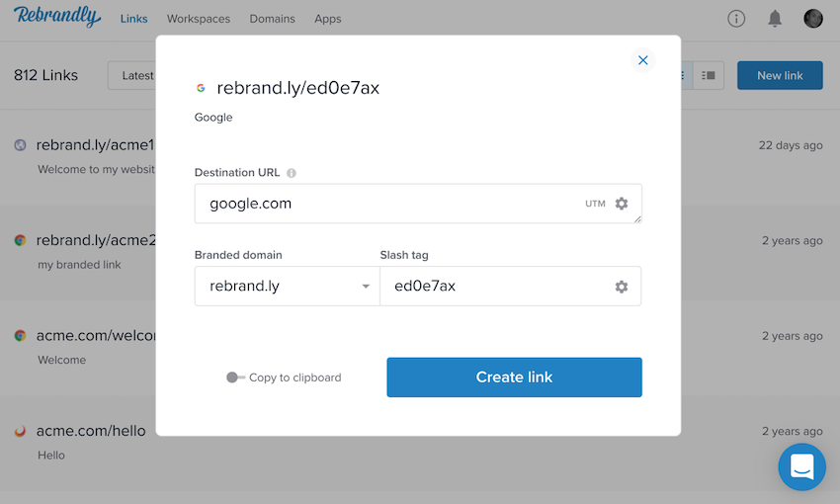Screen dimensions: 840x504
Task: Toggle Copy to clipboard switch
Action: tap(234, 378)
